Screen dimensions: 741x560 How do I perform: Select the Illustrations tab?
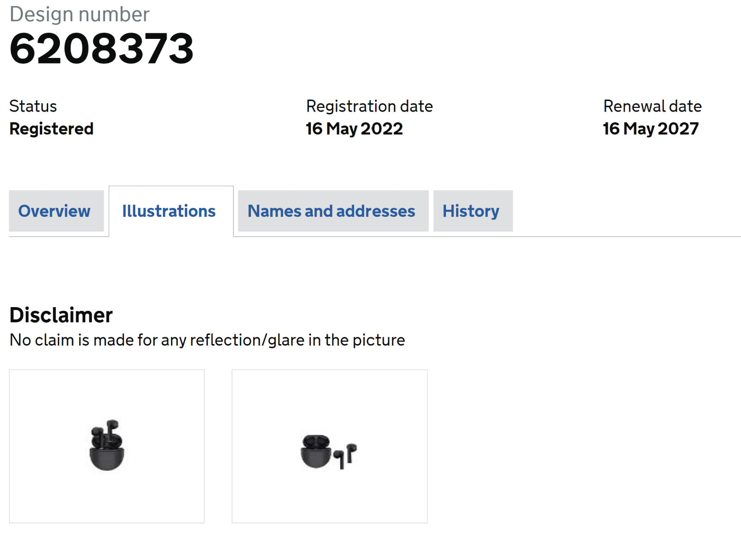(x=169, y=211)
